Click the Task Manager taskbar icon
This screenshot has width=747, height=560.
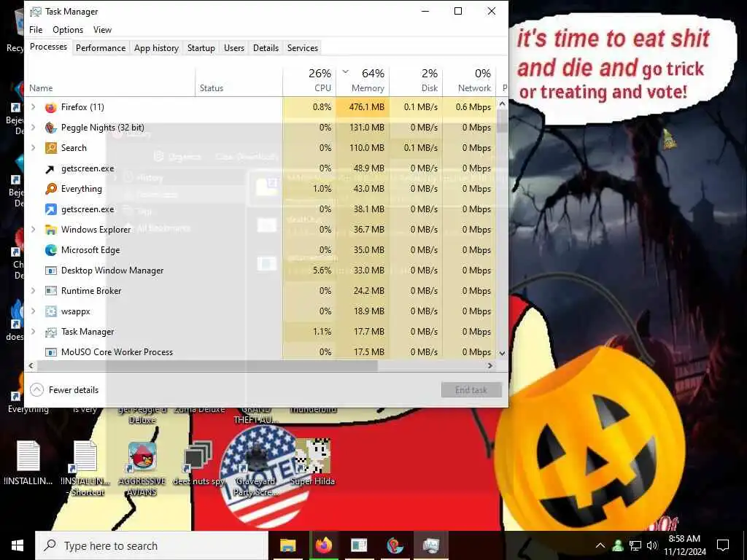[x=430, y=545]
